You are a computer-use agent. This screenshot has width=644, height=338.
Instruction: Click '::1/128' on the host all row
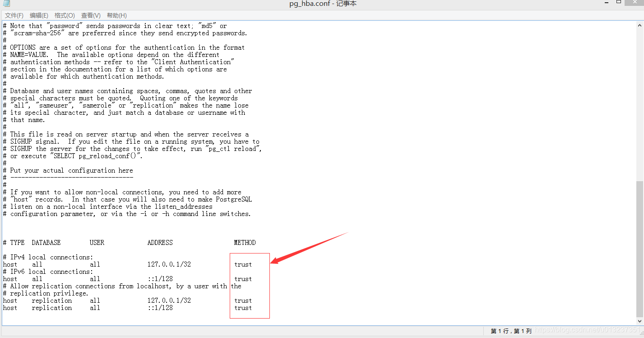point(160,279)
